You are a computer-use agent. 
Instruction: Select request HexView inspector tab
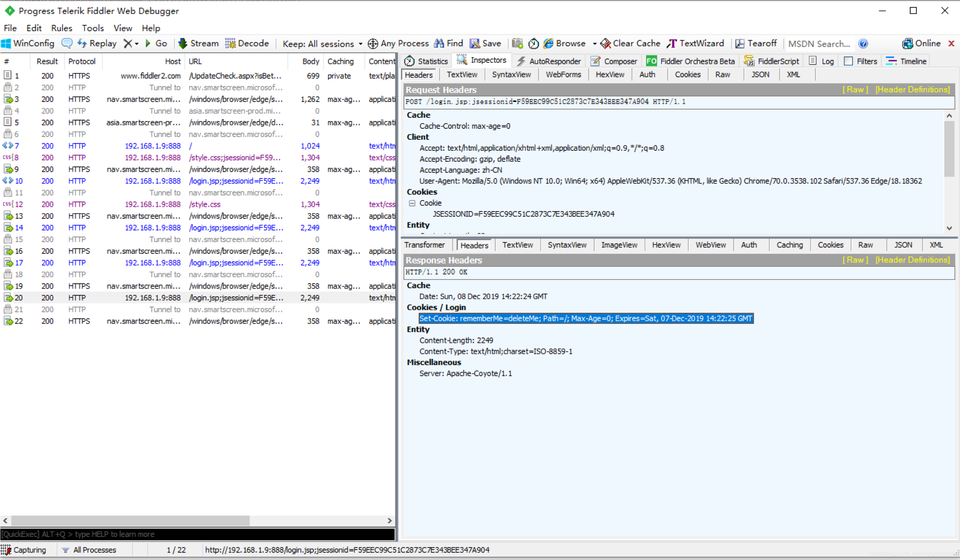pyautogui.click(x=610, y=75)
